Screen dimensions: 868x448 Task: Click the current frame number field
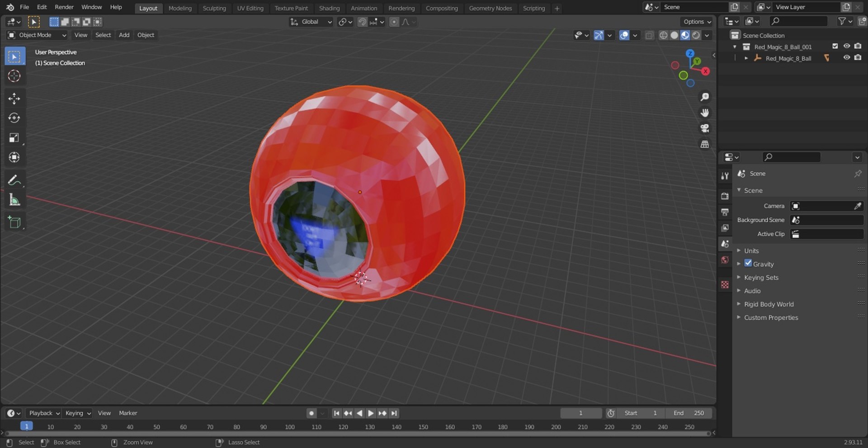tap(581, 413)
